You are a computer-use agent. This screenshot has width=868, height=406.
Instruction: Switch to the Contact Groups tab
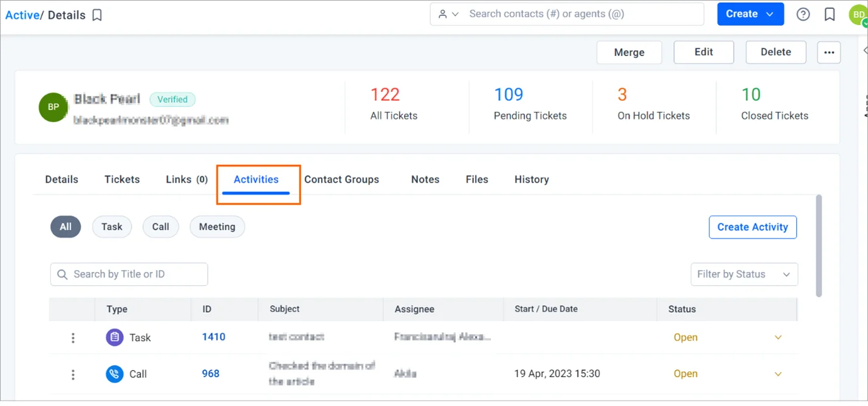[x=342, y=179]
